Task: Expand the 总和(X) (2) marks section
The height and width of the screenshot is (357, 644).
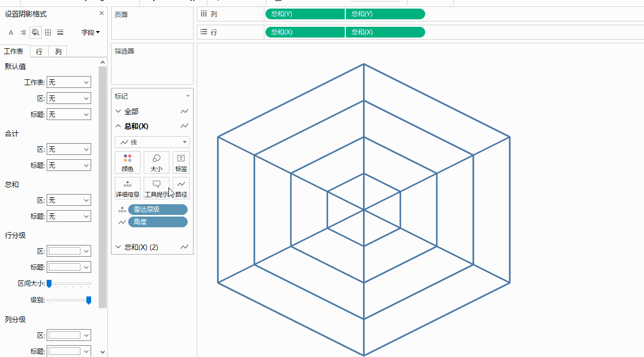Action: pyautogui.click(x=118, y=247)
